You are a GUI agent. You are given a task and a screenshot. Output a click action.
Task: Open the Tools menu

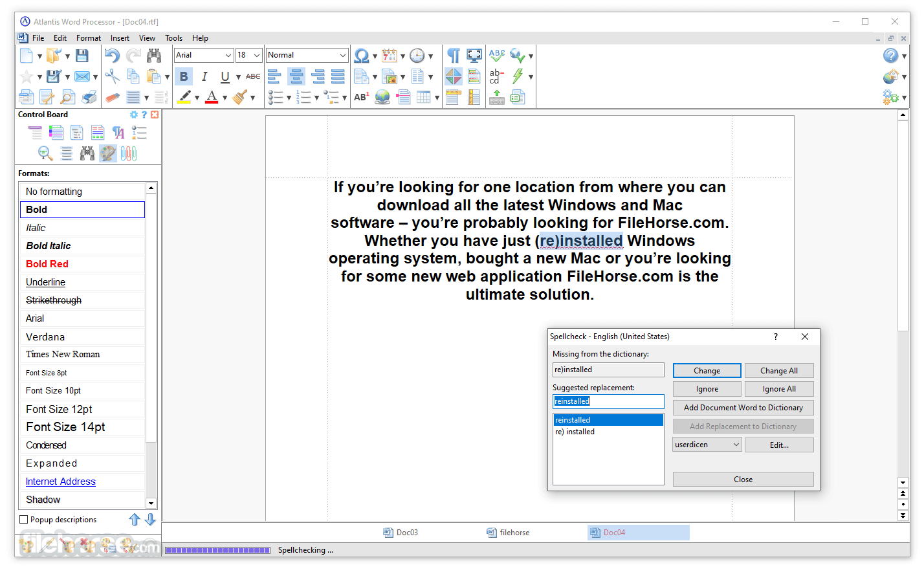click(x=173, y=38)
